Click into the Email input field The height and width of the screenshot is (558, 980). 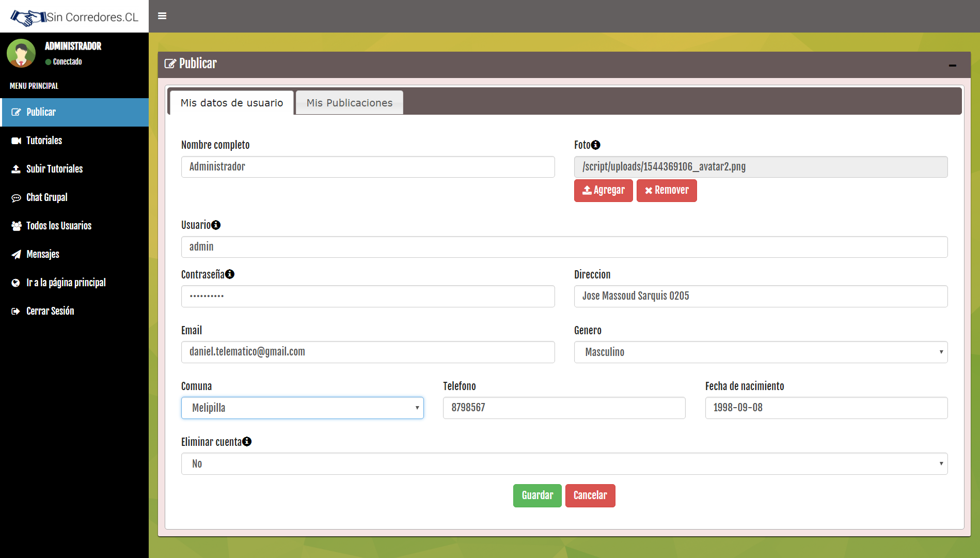click(368, 352)
